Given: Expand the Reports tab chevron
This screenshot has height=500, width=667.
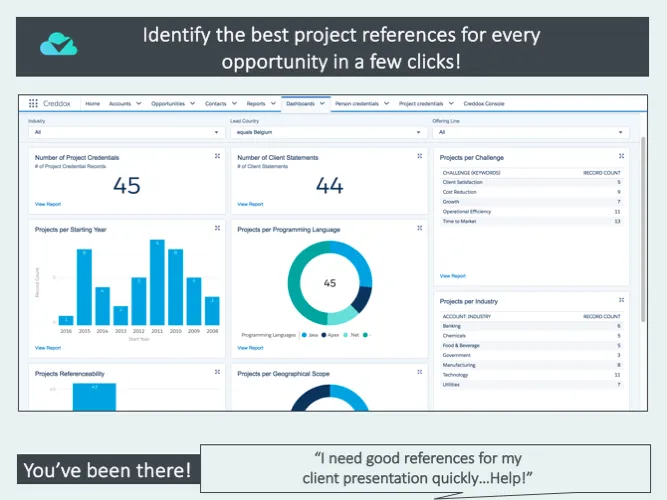Looking at the screenshot, I should pos(273,103).
